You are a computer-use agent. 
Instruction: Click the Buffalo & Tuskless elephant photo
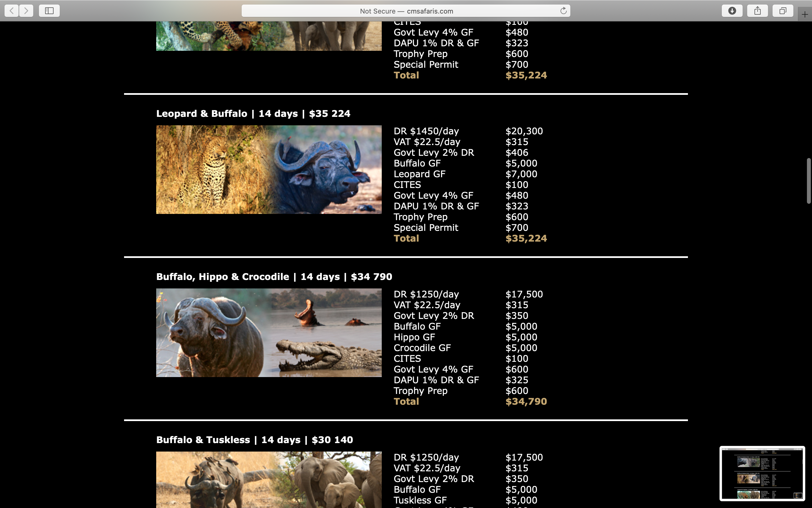[269, 480]
